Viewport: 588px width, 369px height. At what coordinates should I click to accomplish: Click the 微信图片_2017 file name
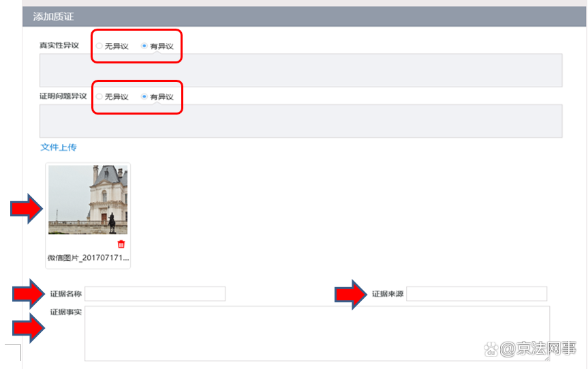(x=88, y=259)
